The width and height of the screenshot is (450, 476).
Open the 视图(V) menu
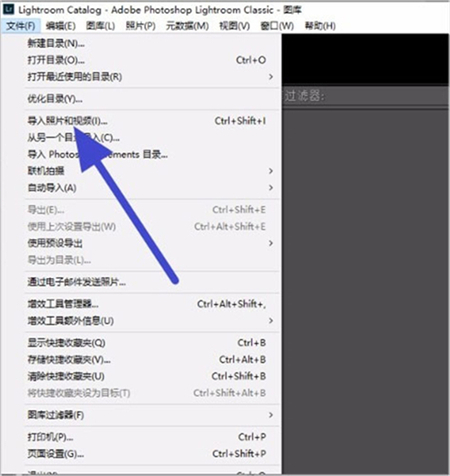click(x=234, y=26)
